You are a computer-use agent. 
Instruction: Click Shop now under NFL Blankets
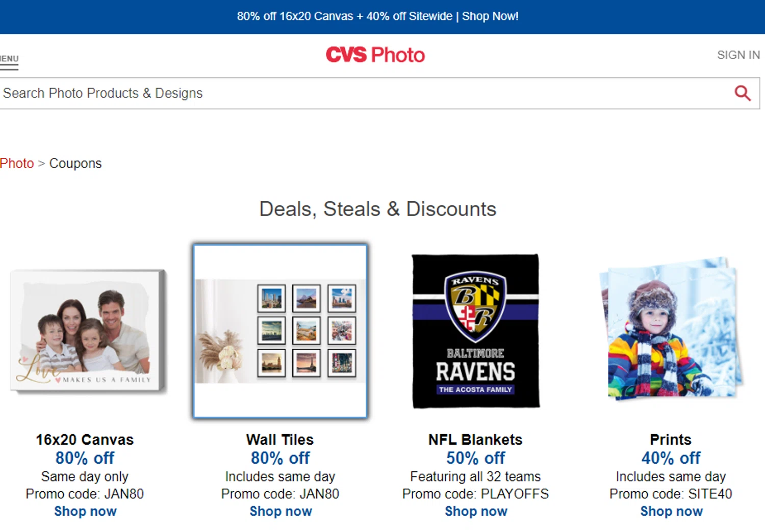coord(476,512)
